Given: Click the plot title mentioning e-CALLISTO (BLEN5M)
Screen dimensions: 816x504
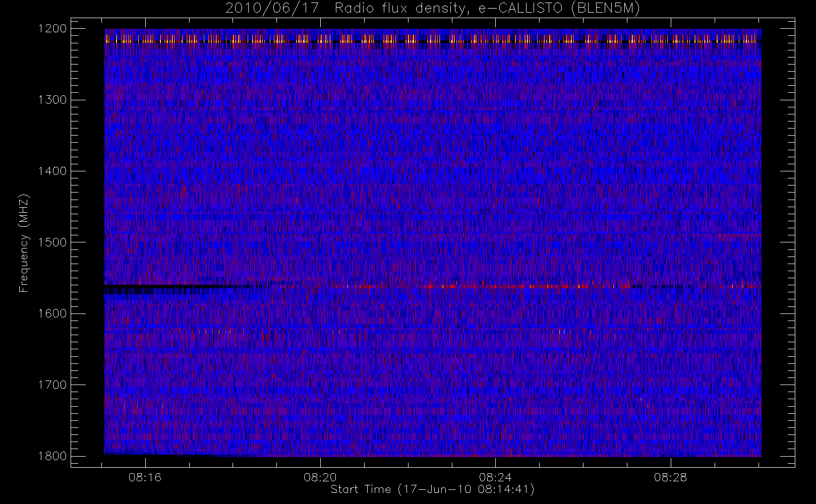Looking at the screenshot, I should click(433, 9).
